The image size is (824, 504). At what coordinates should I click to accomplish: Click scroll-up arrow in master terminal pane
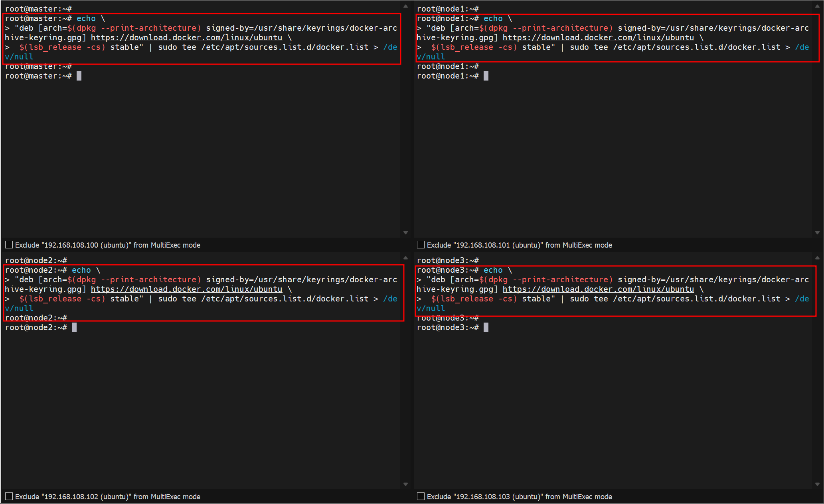(405, 6)
